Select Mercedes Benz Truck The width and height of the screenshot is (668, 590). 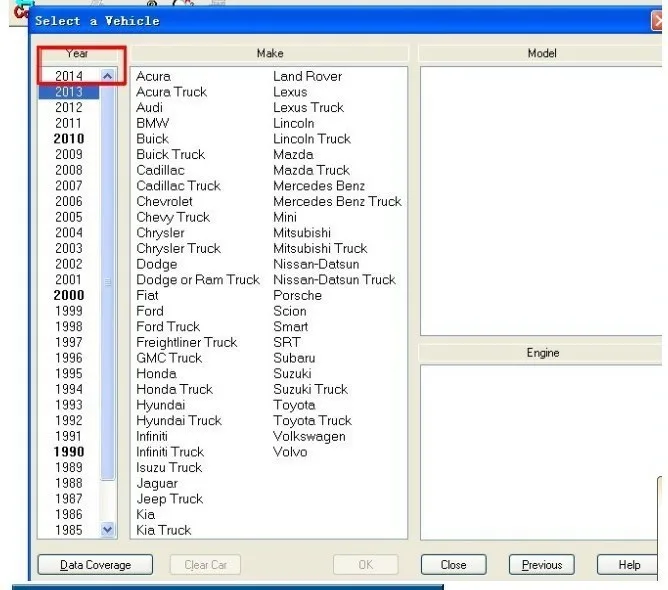coord(337,201)
